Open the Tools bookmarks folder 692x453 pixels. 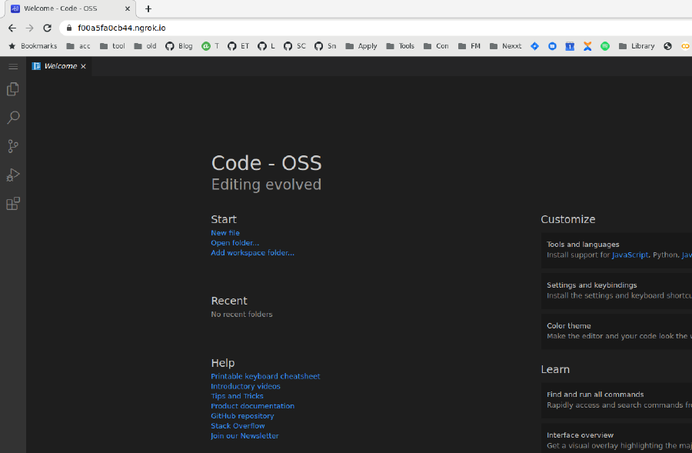(x=400, y=46)
